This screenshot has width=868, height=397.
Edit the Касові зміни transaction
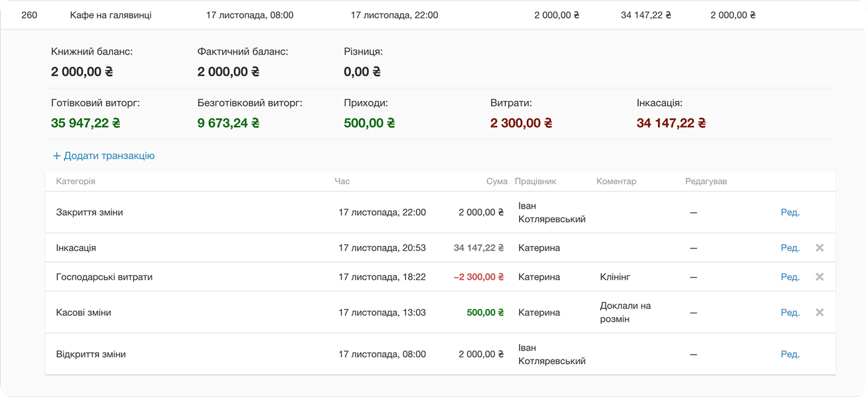pos(790,313)
